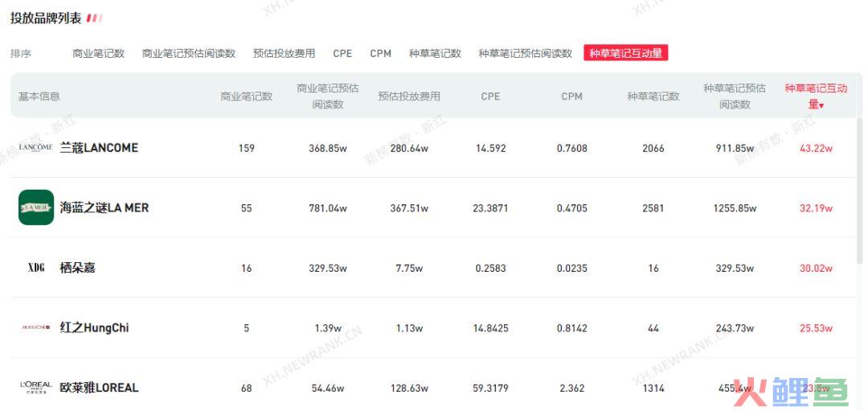Click the L'OREAL brand logo
Viewport: 868px width, 411px height.
[x=36, y=387]
